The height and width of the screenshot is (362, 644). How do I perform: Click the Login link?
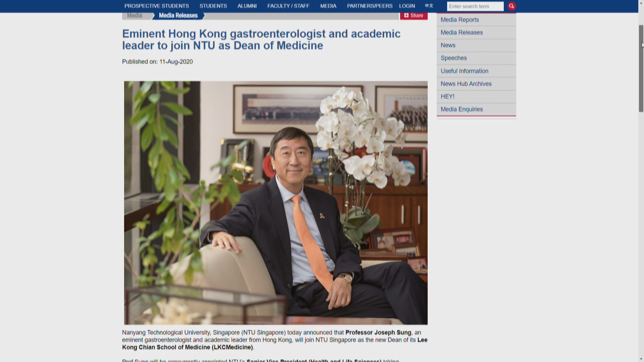click(x=407, y=6)
